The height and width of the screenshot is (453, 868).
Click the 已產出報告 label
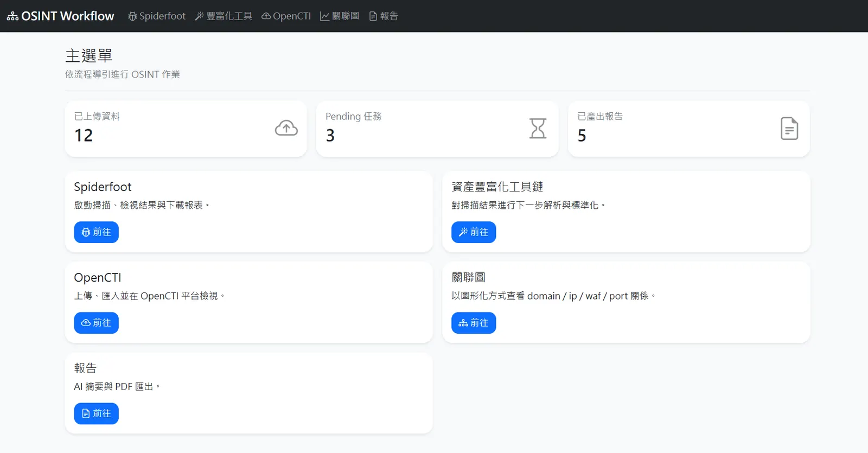click(600, 116)
